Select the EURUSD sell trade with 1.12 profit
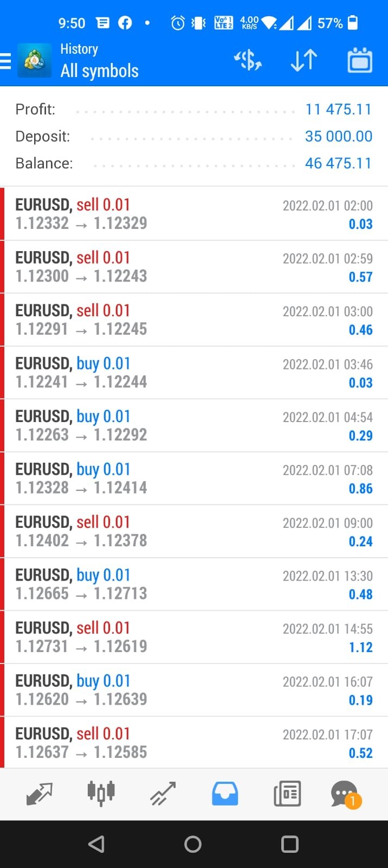 tap(194, 637)
